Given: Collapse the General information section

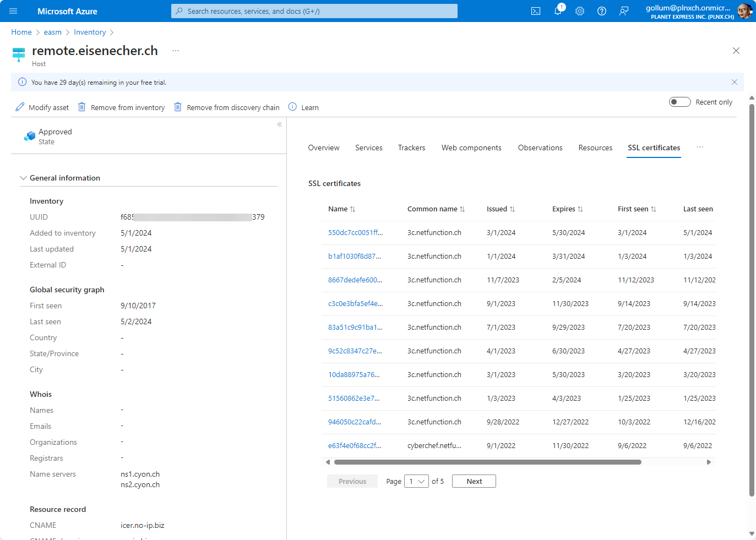Looking at the screenshot, I should point(23,178).
